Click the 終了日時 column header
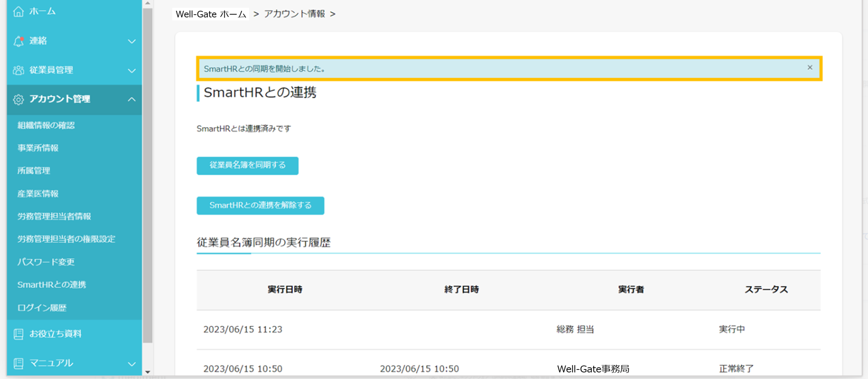 pyautogui.click(x=461, y=290)
